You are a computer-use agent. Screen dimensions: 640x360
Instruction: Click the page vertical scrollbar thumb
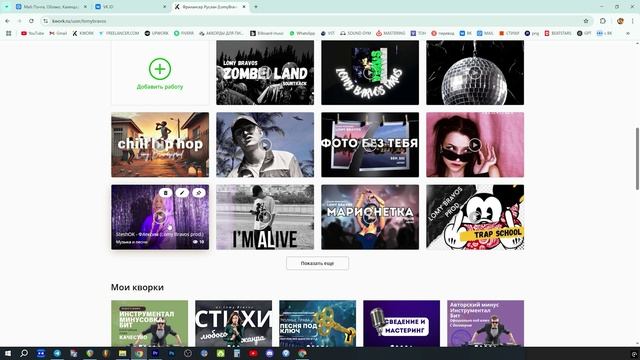pyautogui.click(x=637, y=159)
